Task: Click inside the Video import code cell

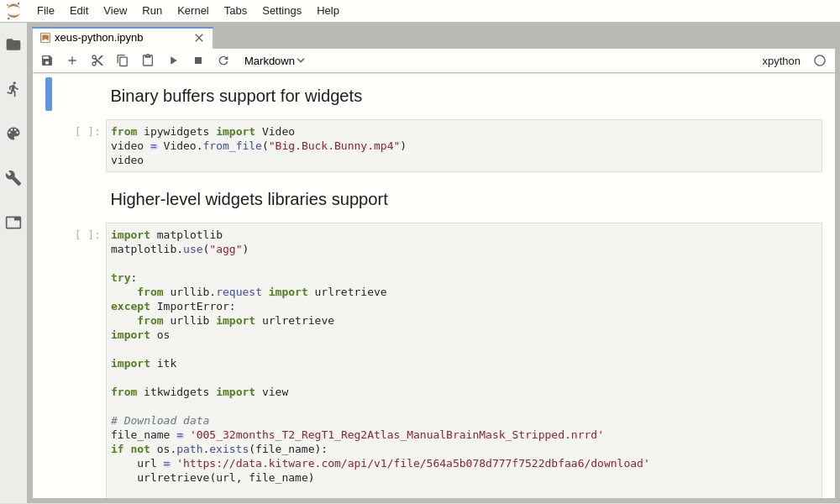Action: click(462, 145)
